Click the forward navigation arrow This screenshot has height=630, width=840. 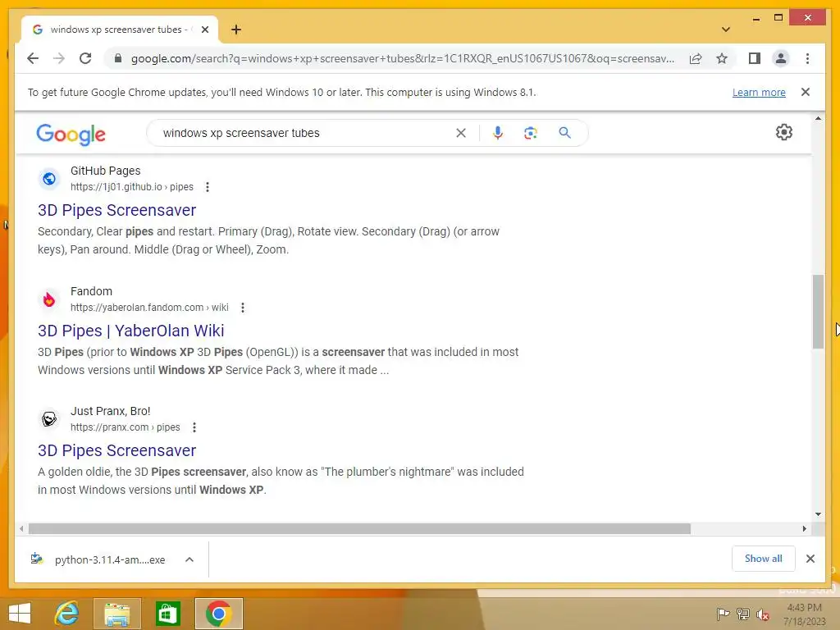click(x=59, y=58)
